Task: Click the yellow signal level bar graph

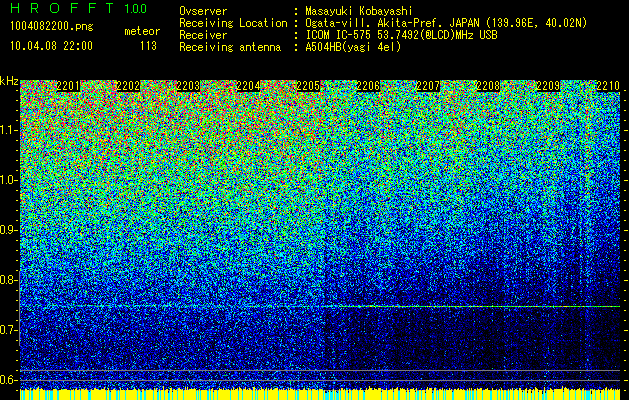Action: point(320,394)
